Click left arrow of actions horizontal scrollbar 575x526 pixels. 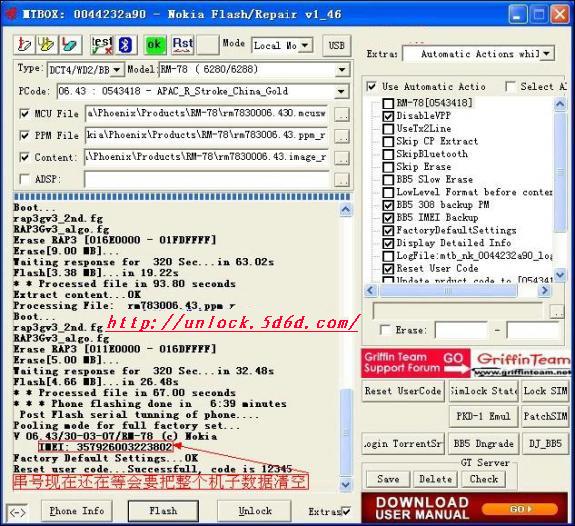click(370, 291)
